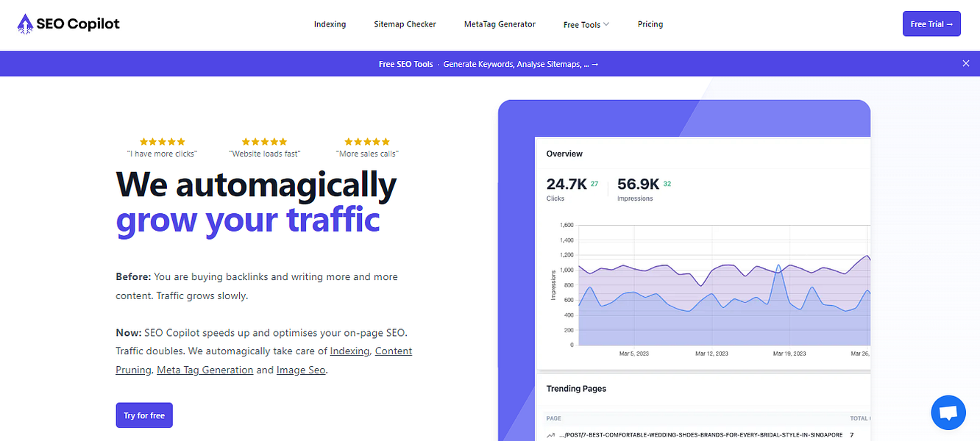
Task: Open the chat widget bubble
Action: tap(948, 412)
